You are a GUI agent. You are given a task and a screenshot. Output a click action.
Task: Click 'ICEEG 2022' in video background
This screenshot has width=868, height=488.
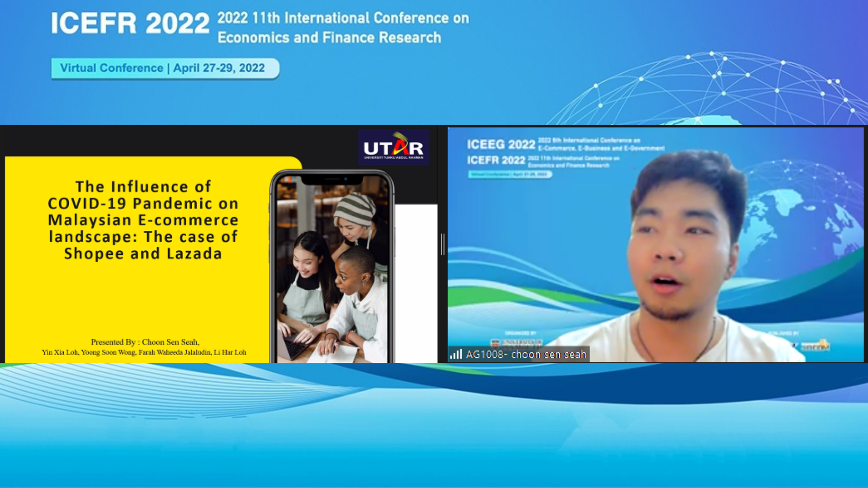[x=501, y=144]
